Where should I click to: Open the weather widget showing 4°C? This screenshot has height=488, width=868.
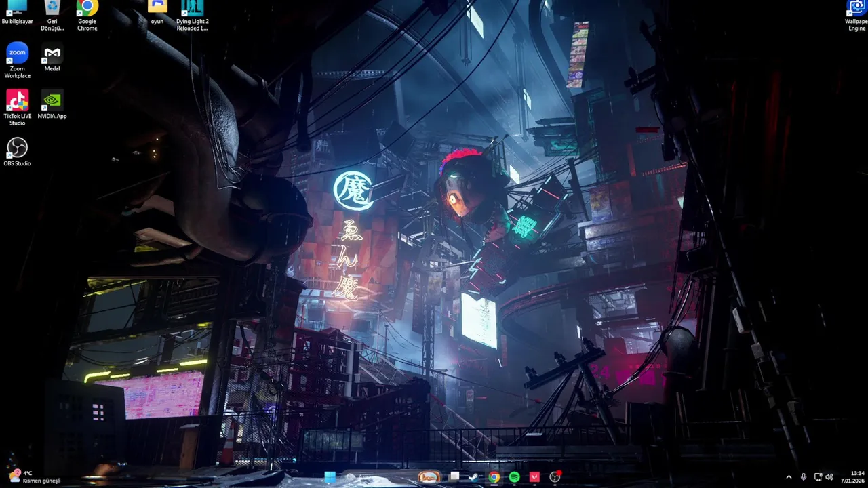tap(35, 476)
